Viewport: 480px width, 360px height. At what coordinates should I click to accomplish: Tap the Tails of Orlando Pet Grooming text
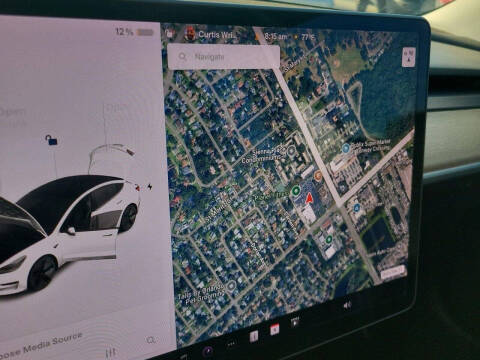201,293
